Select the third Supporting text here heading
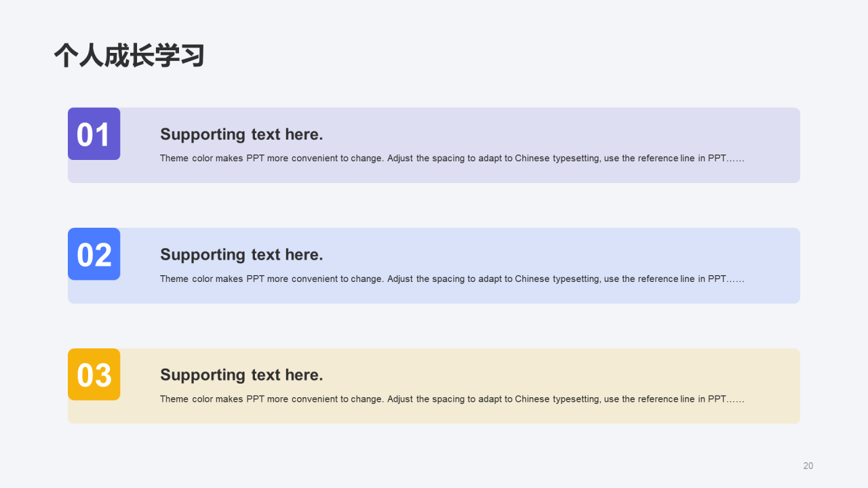868x488 pixels. pyautogui.click(x=241, y=375)
